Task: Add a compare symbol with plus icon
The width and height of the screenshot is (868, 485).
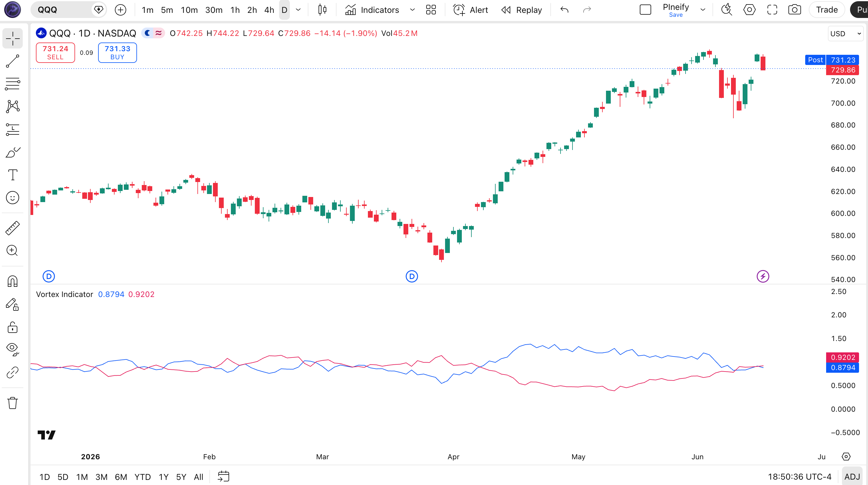Action: point(120,10)
